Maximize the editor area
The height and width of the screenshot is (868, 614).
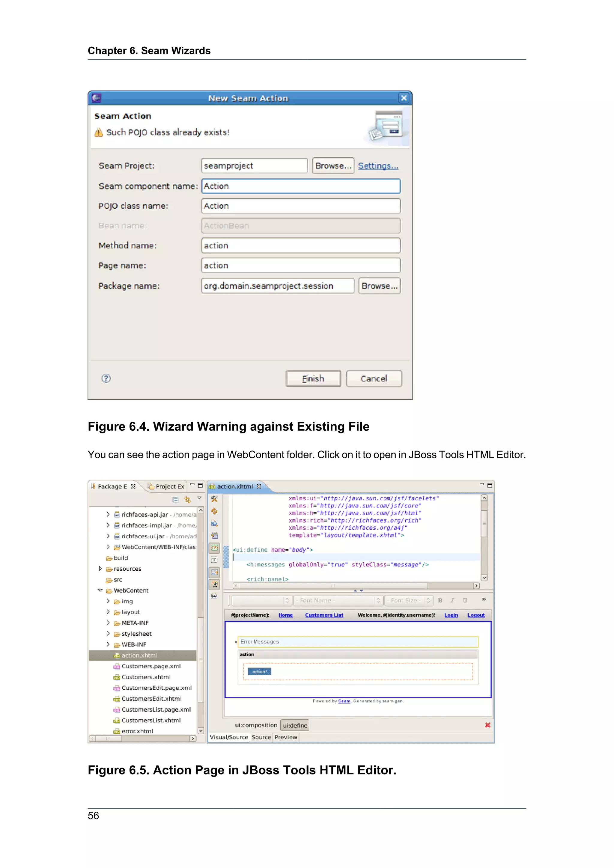(x=490, y=486)
